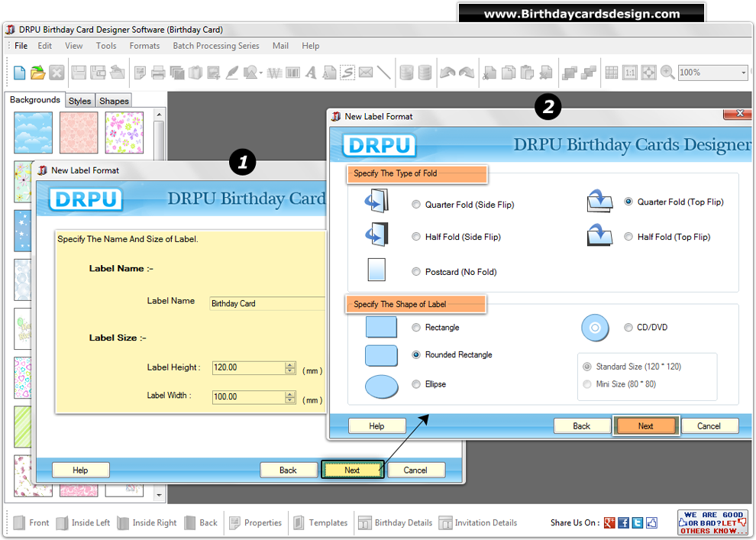Choose the Ellipse label shape option
Image resolution: width=756 pixels, height=540 pixels.
pyautogui.click(x=416, y=384)
